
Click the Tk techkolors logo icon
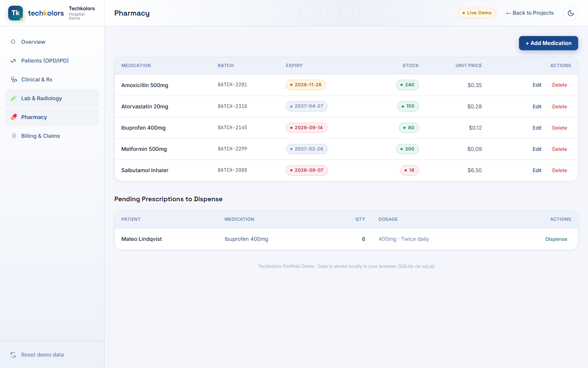(16, 13)
